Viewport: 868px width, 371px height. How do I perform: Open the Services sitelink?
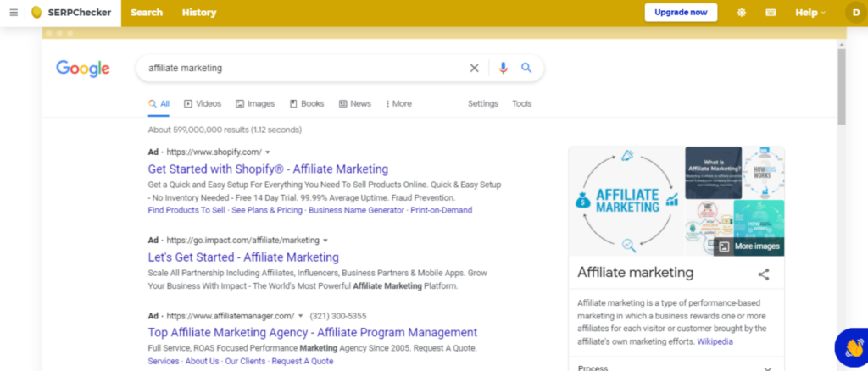(164, 361)
